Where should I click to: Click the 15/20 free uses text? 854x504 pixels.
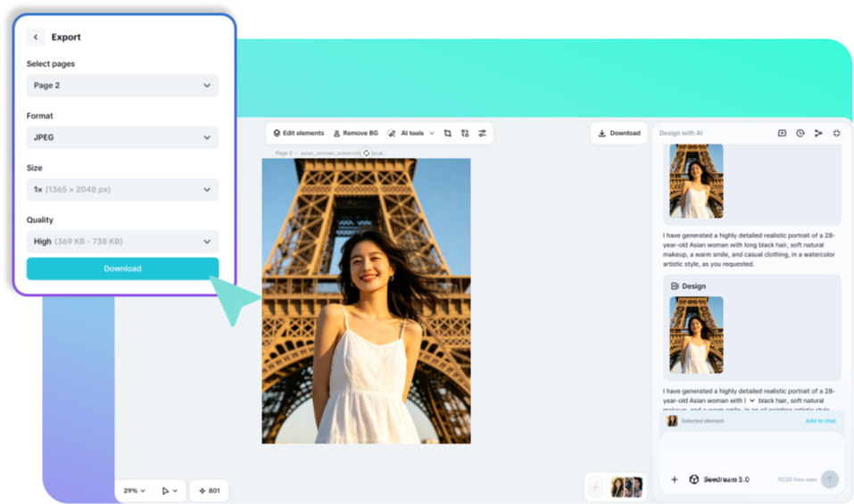point(797,480)
